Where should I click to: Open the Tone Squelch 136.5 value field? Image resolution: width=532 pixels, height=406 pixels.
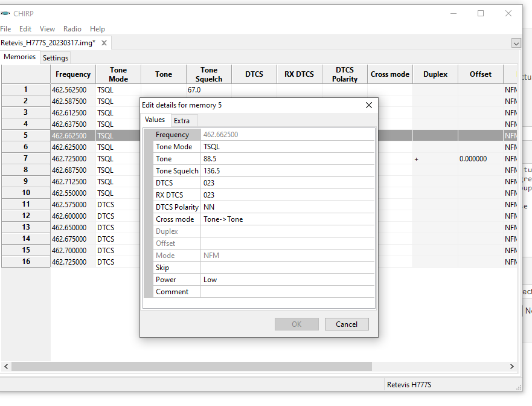pos(287,171)
